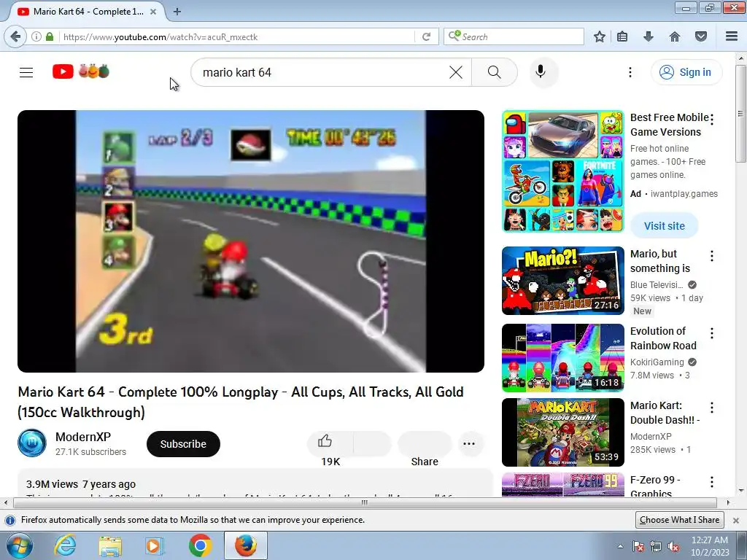The image size is (747, 560).
Task: Click the vertical page scrollbar
Action: click(x=740, y=114)
